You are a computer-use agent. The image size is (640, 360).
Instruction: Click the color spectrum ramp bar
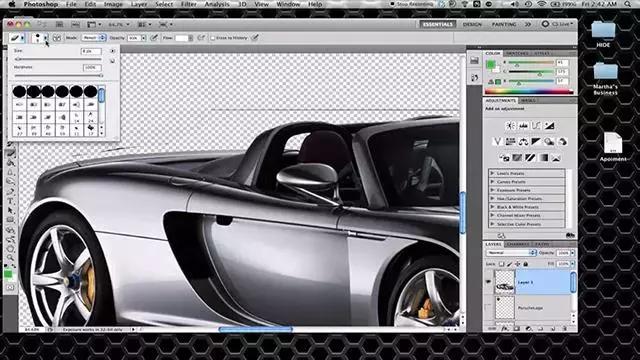(x=529, y=91)
